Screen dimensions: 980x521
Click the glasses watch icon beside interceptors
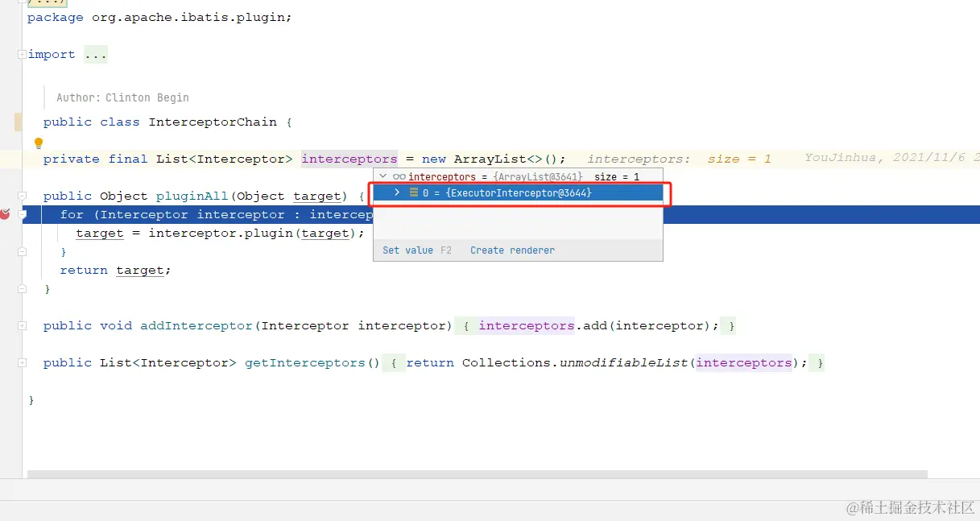pyautogui.click(x=399, y=176)
